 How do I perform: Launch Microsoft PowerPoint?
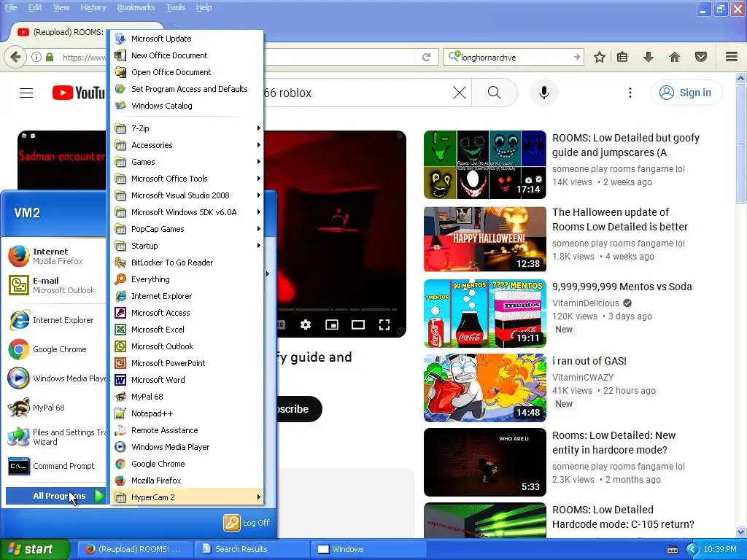click(187, 363)
